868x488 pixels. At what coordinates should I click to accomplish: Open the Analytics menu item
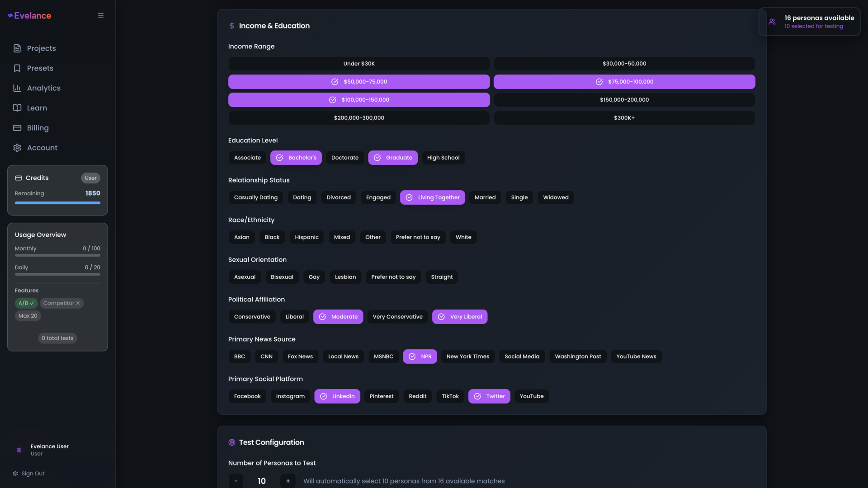pyautogui.click(x=43, y=88)
